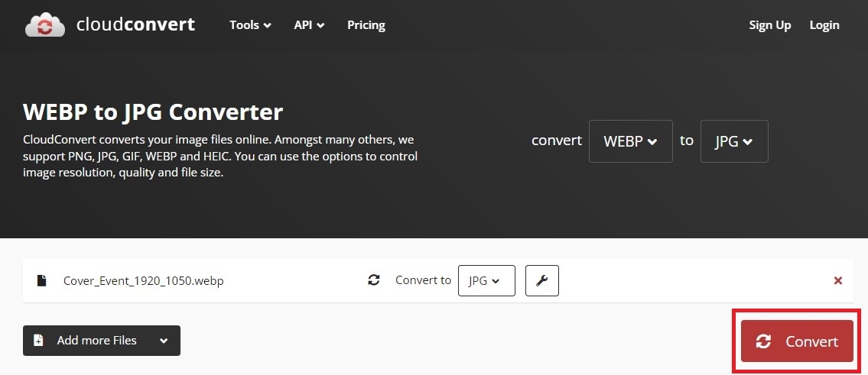Image resolution: width=868 pixels, height=375 pixels.
Task: Open conversion options wrench icon
Action: point(542,280)
